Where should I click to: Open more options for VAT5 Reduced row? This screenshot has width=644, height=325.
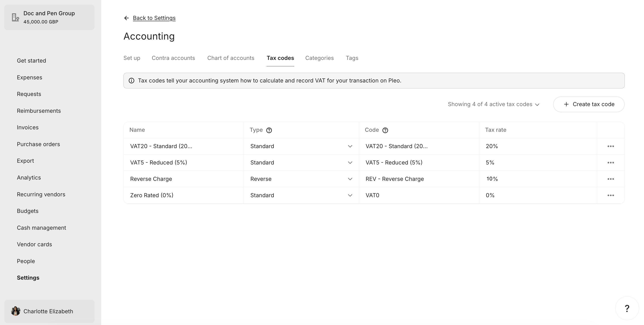(610, 163)
